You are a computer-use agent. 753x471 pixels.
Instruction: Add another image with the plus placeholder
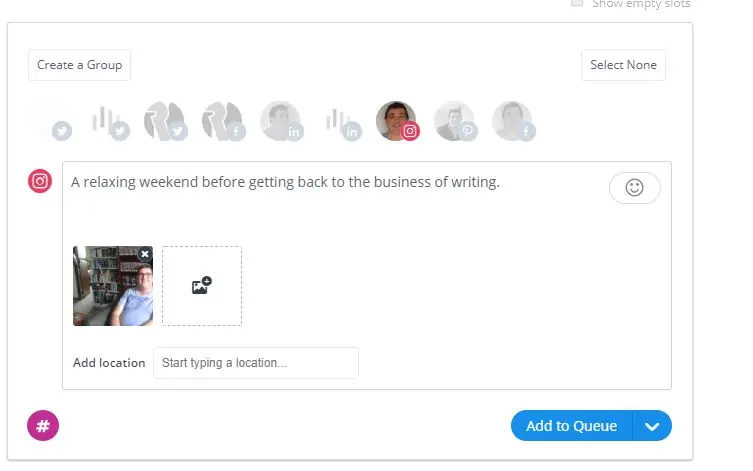(x=201, y=286)
